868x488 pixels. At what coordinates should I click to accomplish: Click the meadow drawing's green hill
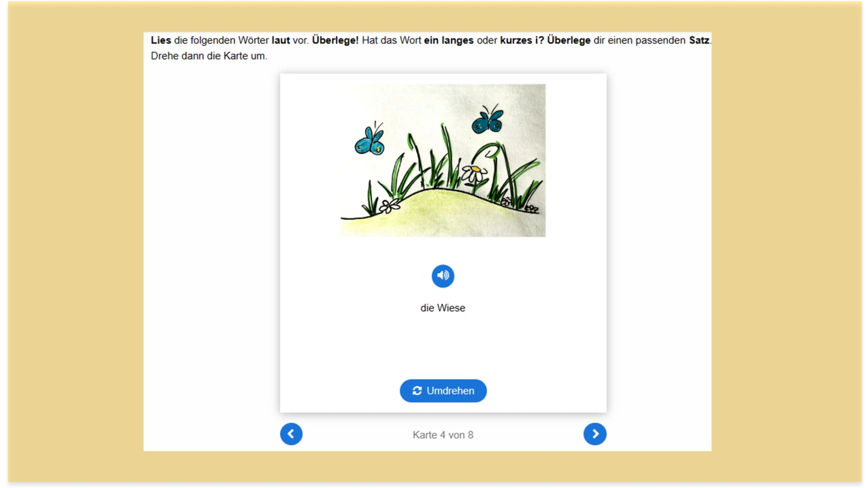pyautogui.click(x=434, y=211)
